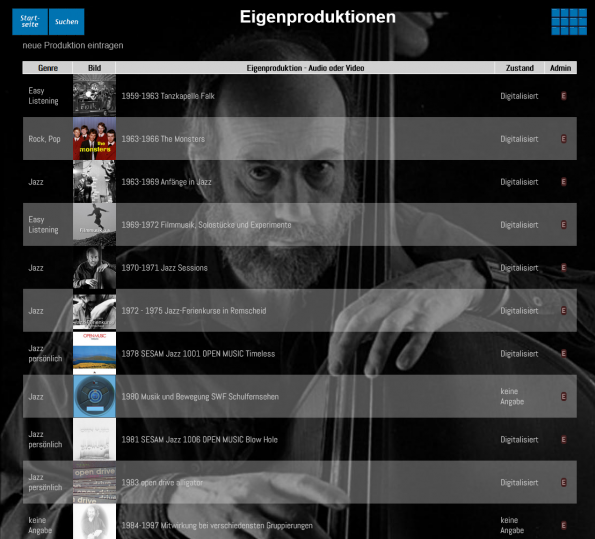Open the blue grid menu icon
The width and height of the screenshot is (595, 539).
(x=569, y=22)
